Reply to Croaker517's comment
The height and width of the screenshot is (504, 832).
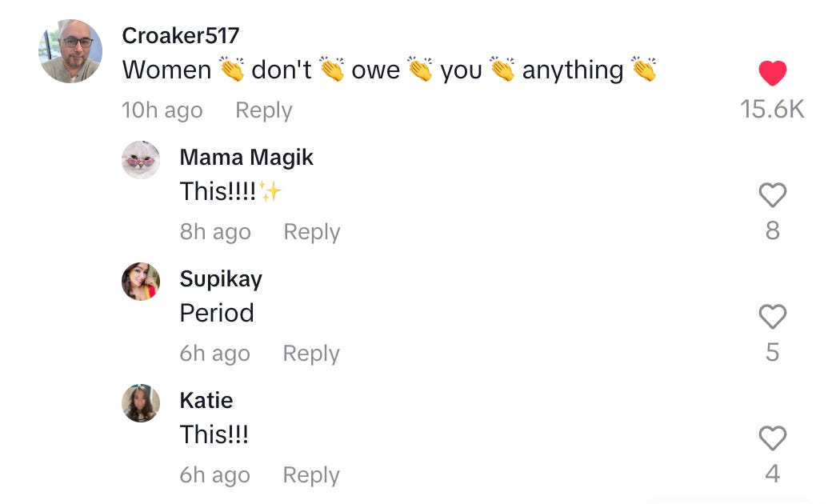[x=263, y=110]
